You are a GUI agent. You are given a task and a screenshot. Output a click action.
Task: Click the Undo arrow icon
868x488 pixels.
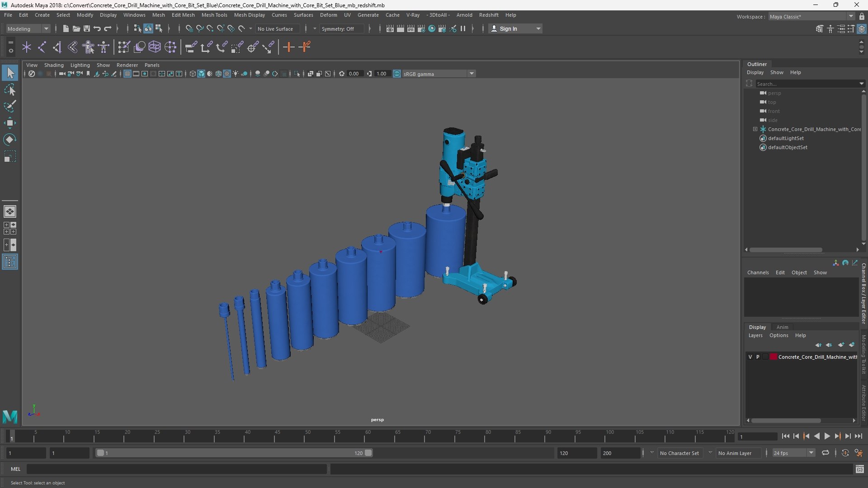97,28
